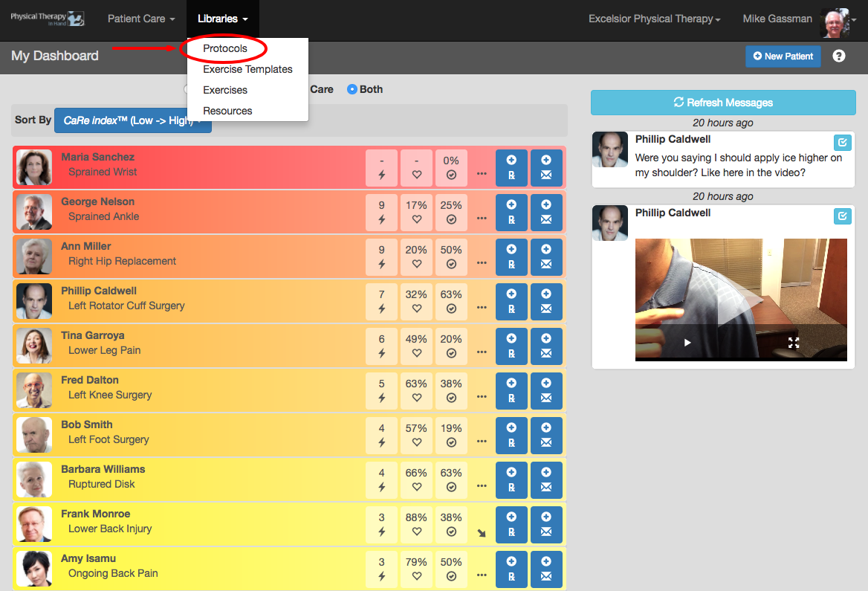Open Resources from the Libraries menu
This screenshot has height=591, width=868.
click(x=227, y=111)
